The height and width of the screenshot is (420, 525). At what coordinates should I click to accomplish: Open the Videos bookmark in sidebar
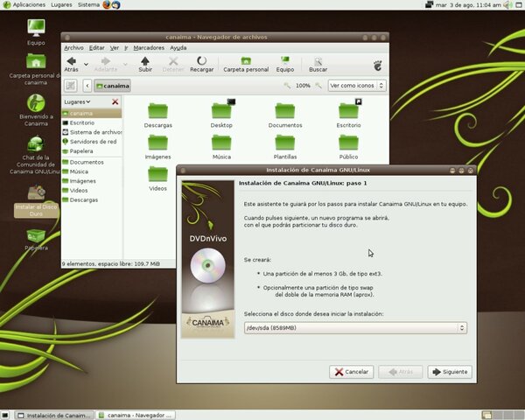pyautogui.click(x=91, y=190)
